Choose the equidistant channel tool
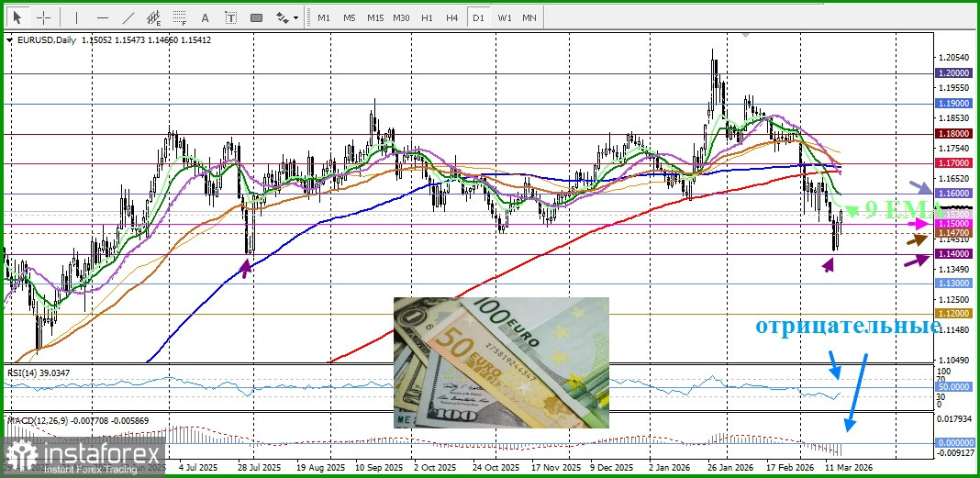Image resolution: width=980 pixels, height=478 pixels. coord(154,17)
